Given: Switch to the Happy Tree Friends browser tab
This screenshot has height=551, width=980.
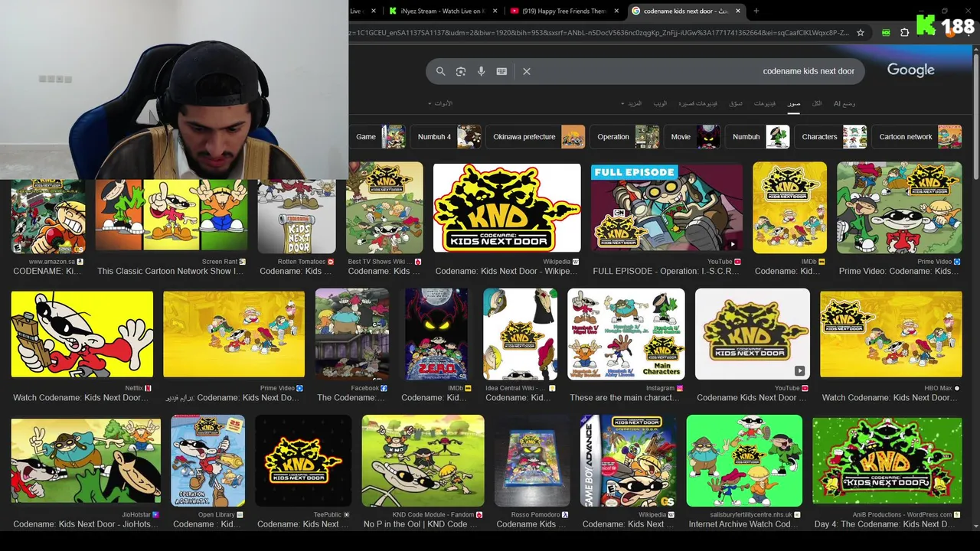Looking at the screenshot, I should [x=564, y=11].
